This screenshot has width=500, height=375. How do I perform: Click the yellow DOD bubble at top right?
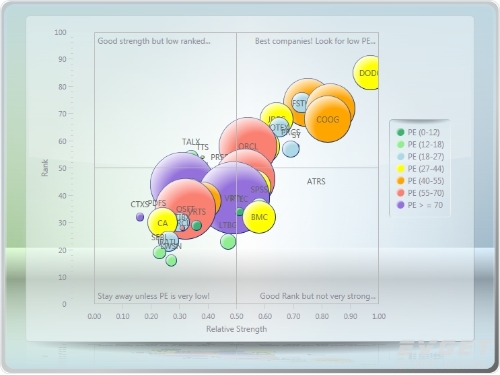[366, 73]
